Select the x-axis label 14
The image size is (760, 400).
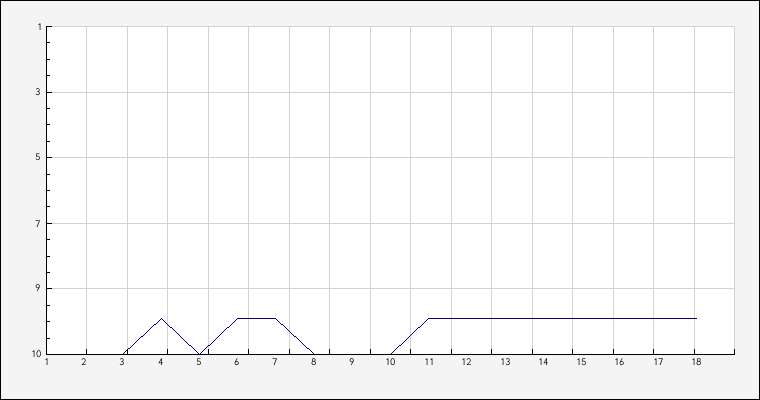coord(543,362)
